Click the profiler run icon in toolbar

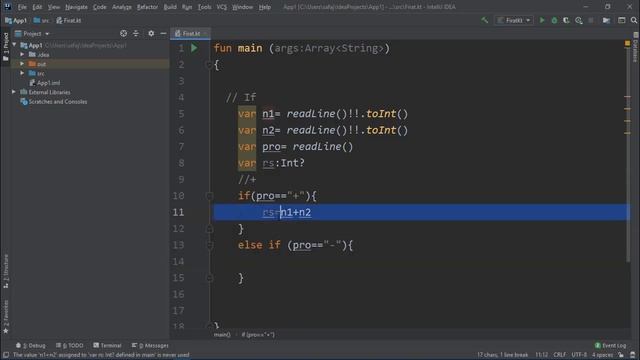[x=578, y=20]
